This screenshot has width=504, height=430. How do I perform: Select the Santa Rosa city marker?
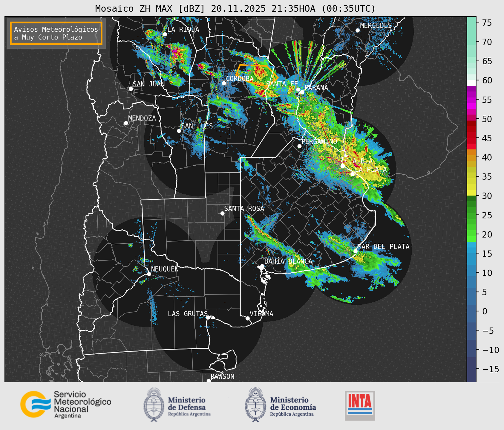[x=222, y=214]
